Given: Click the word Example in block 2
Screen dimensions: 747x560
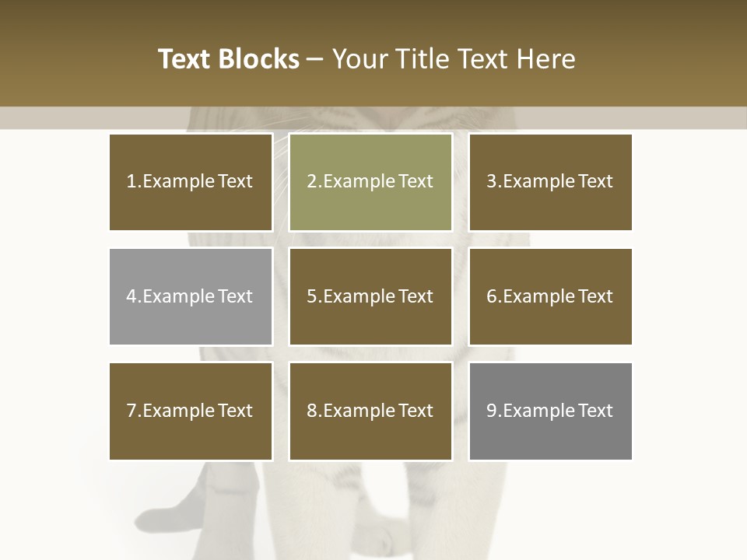Looking at the screenshot, I should [x=359, y=181].
